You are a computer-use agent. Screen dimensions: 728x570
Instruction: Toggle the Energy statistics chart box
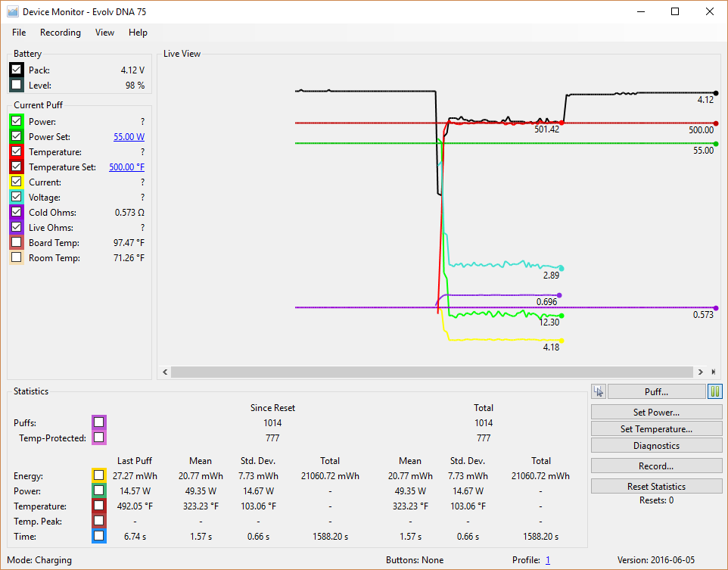point(98,476)
